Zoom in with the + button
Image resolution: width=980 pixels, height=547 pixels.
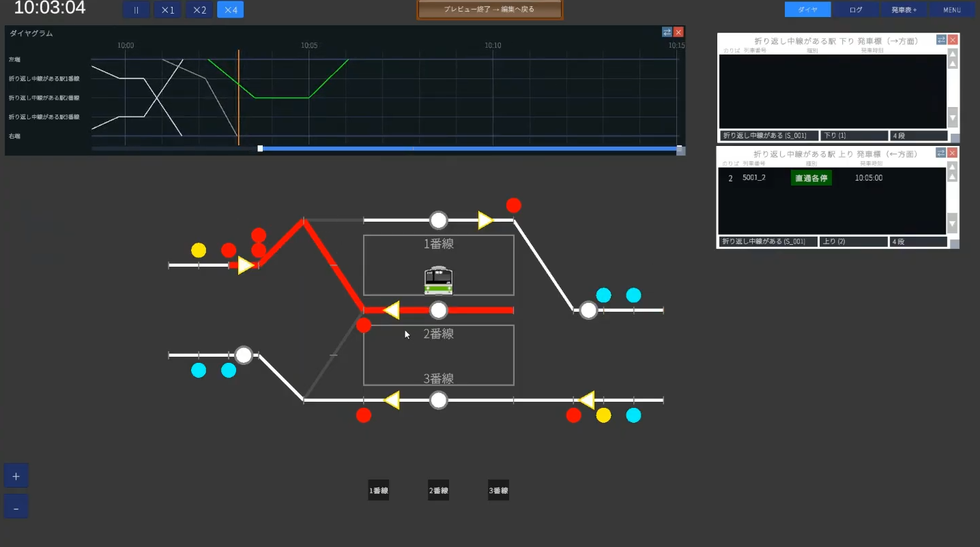[16, 476]
